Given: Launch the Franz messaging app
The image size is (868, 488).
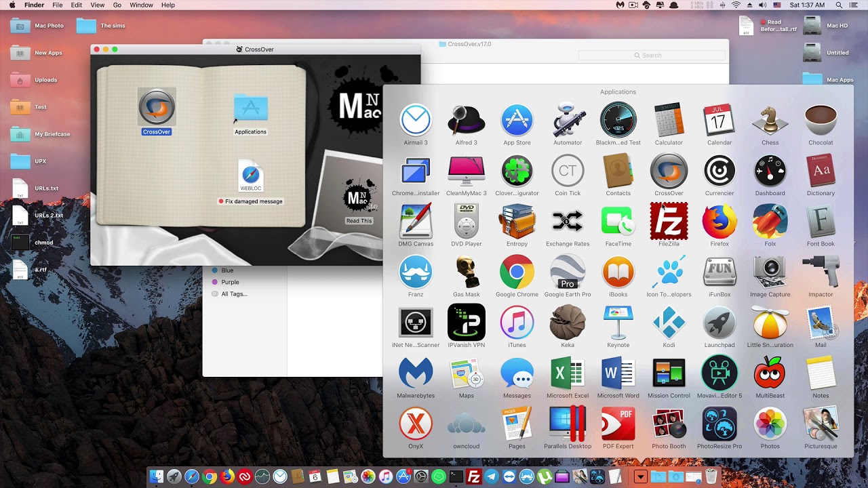Looking at the screenshot, I should 415,272.
